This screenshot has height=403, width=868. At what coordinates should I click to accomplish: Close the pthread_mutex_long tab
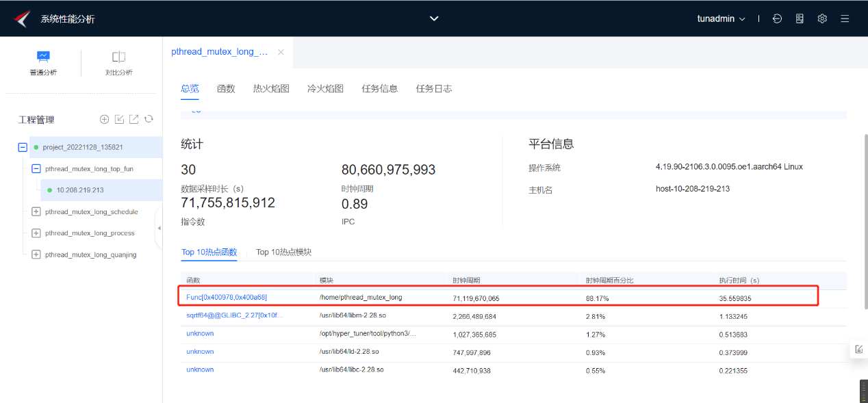(x=281, y=52)
